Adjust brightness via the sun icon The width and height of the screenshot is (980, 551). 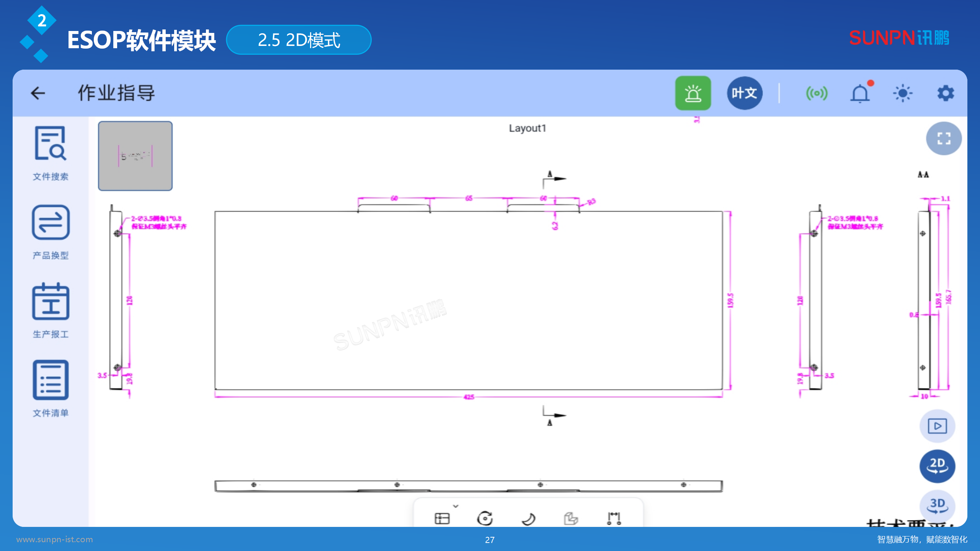(x=902, y=93)
